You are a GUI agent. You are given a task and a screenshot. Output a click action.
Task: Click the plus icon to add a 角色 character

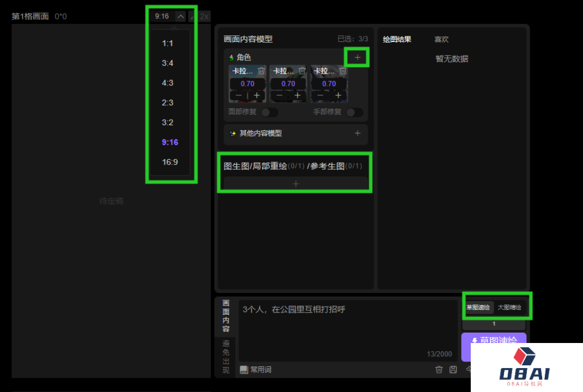pos(357,57)
